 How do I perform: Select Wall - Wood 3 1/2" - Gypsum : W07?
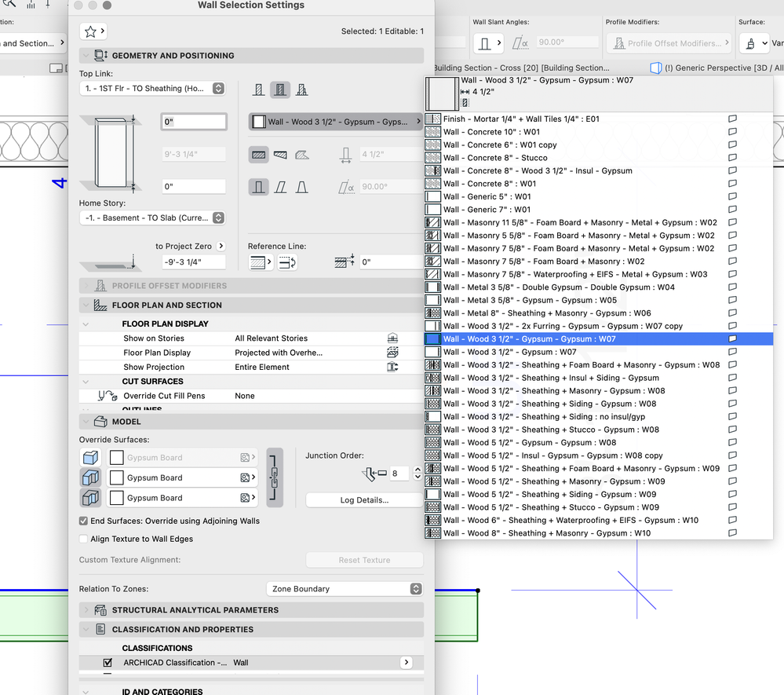(598, 352)
